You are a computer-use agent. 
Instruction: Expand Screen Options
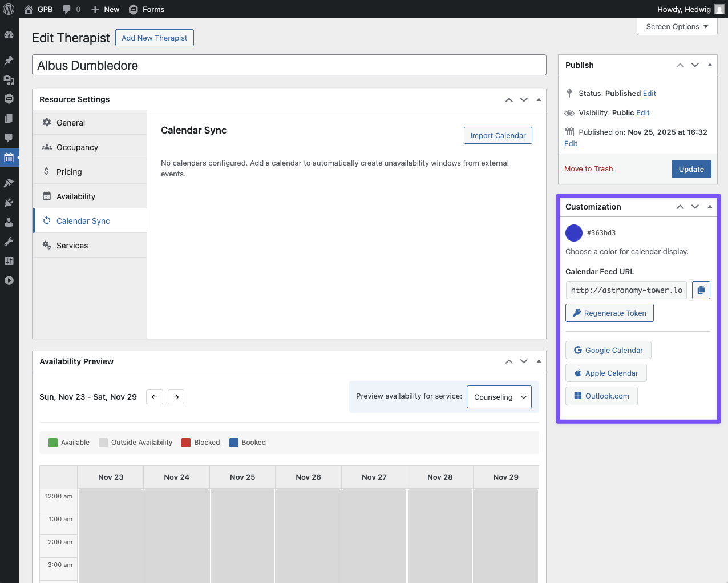pyautogui.click(x=677, y=27)
